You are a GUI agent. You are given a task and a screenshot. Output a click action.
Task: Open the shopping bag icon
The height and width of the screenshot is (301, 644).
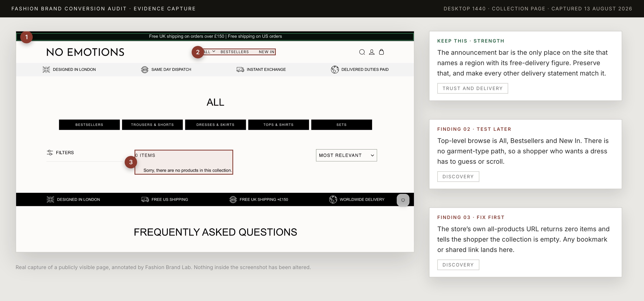coord(381,52)
